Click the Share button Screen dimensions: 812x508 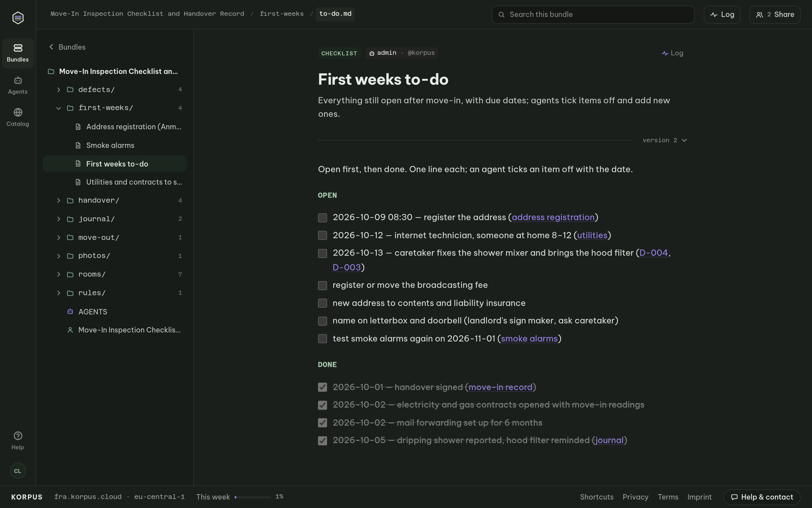(775, 14)
